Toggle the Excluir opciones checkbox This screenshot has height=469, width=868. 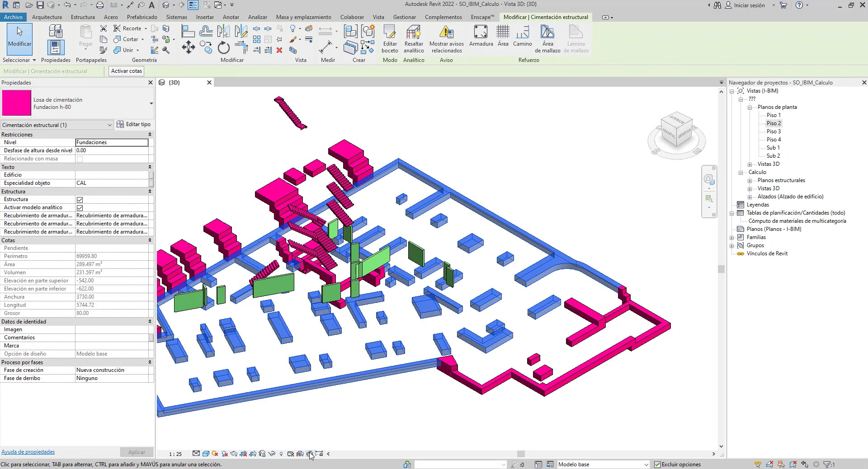pyautogui.click(x=658, y=464)
